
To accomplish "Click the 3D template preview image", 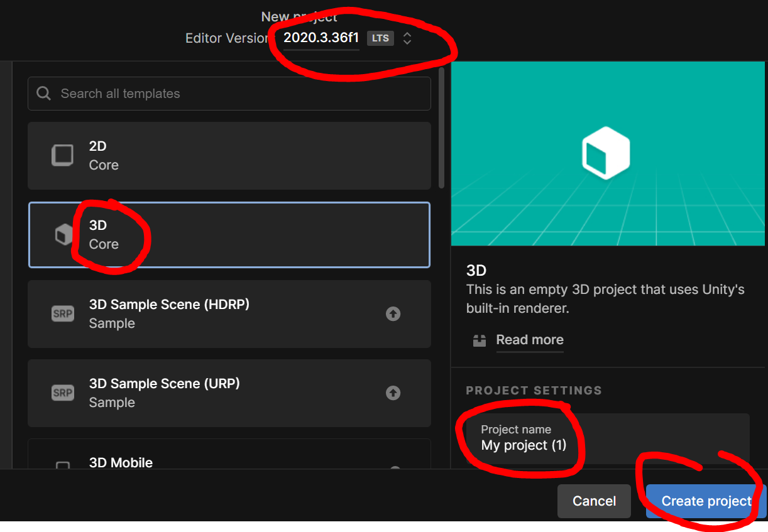I will point(609,153).
